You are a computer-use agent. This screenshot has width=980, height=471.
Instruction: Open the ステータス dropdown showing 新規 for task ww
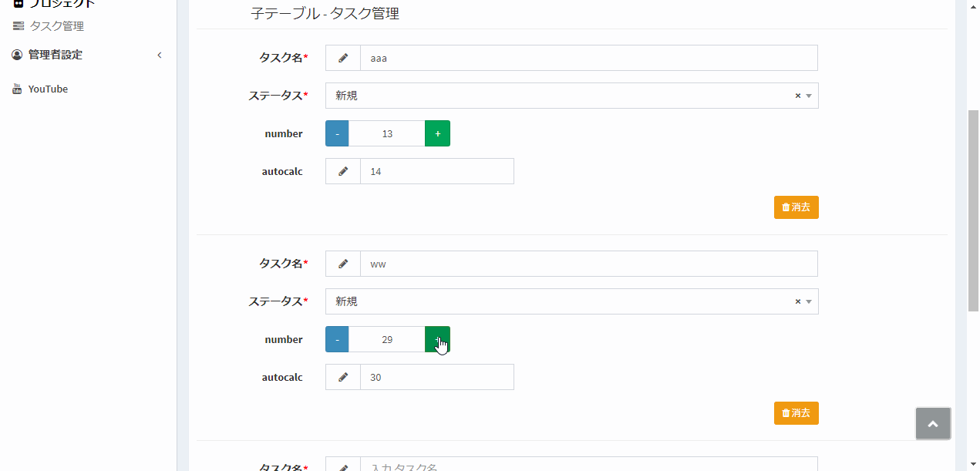pos(807,301)
